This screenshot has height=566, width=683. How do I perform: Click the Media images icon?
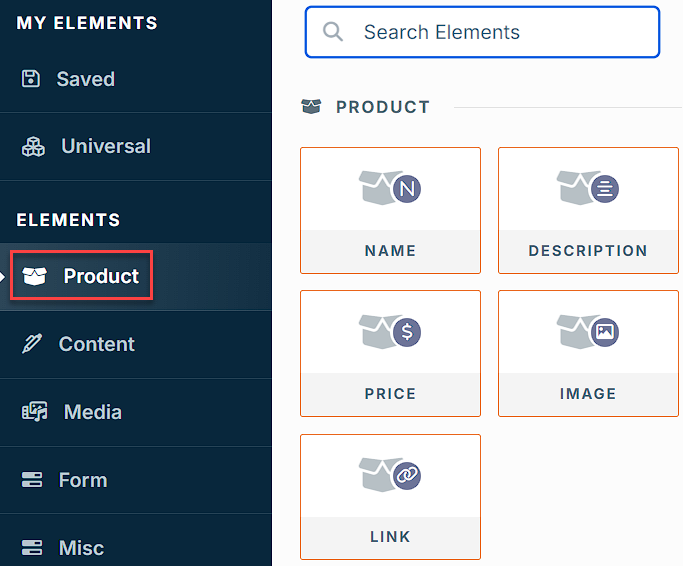pyautogui.click(x=34, y=412)
